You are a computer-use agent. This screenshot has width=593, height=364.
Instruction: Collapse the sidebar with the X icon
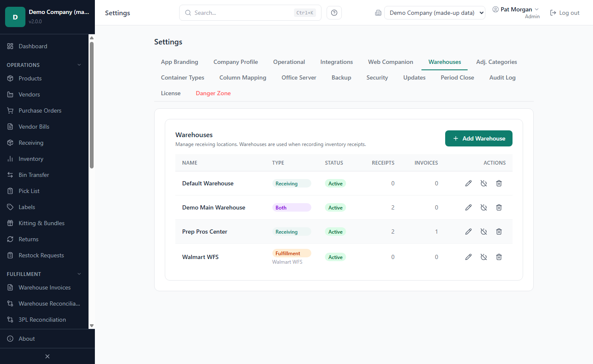(x=47, y=356)
